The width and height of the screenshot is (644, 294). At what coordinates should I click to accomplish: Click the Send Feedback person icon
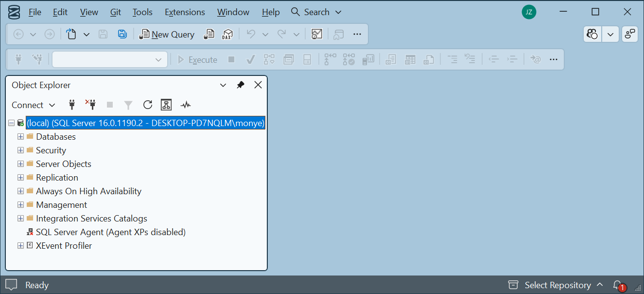coord(630,34)
